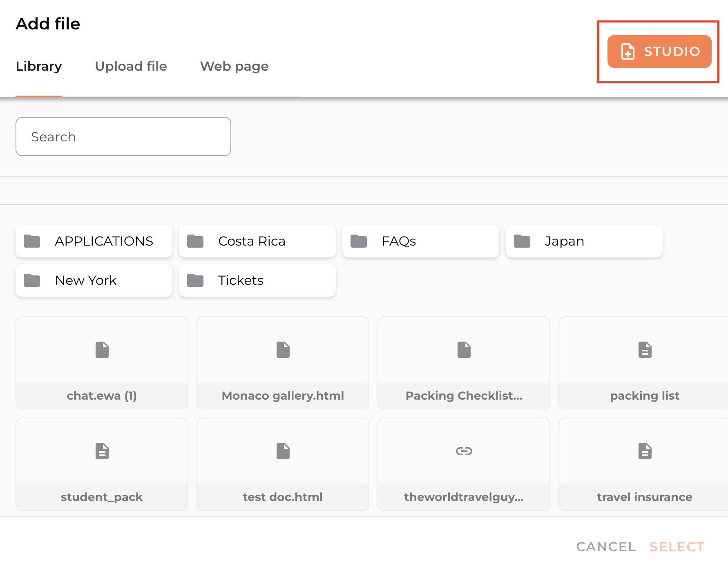Choose the Monaco gallery.html file
Viewport: 728px width, 568px height.
[x=283, y=363]
